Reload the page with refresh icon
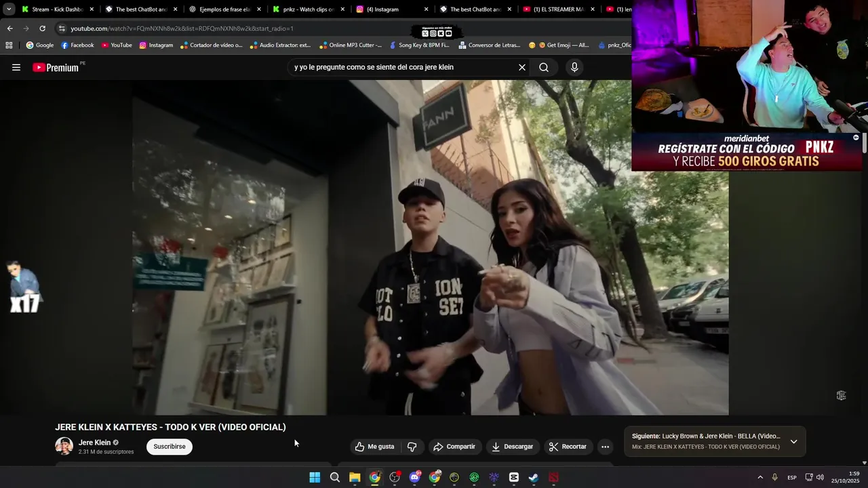This screenshot has width=868, height=488. [42, 28]
